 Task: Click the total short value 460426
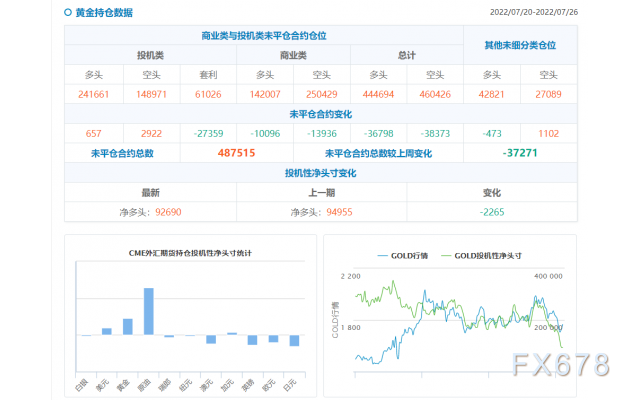(435, 95)
